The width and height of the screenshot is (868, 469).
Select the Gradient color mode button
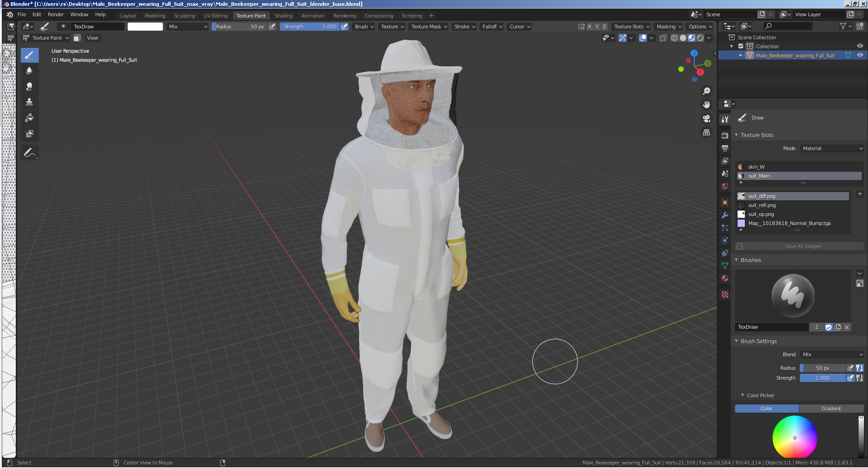[x=831, y=409]
